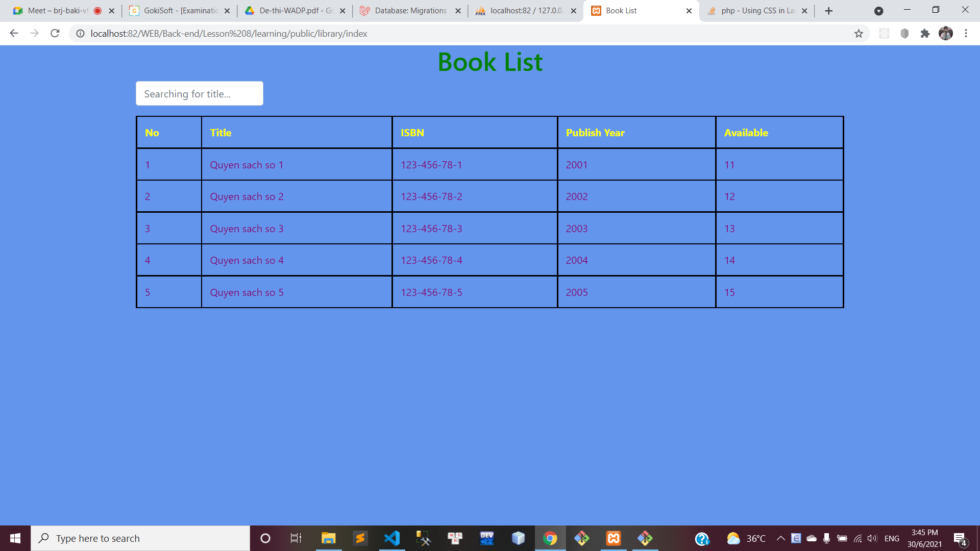The height and width of the screenshot is (551, 980).
Task: Reload the Book List page
Action: (55, 34)
